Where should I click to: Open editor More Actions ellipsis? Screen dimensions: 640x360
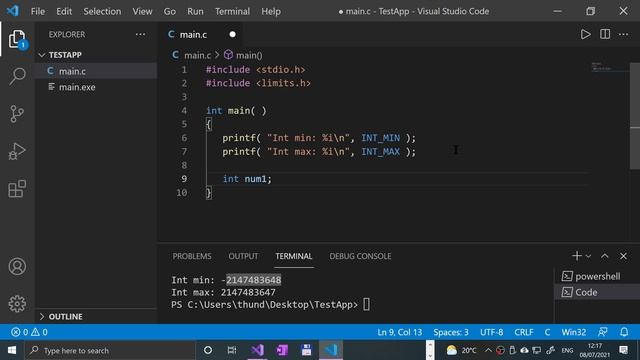tap(623, 34)
